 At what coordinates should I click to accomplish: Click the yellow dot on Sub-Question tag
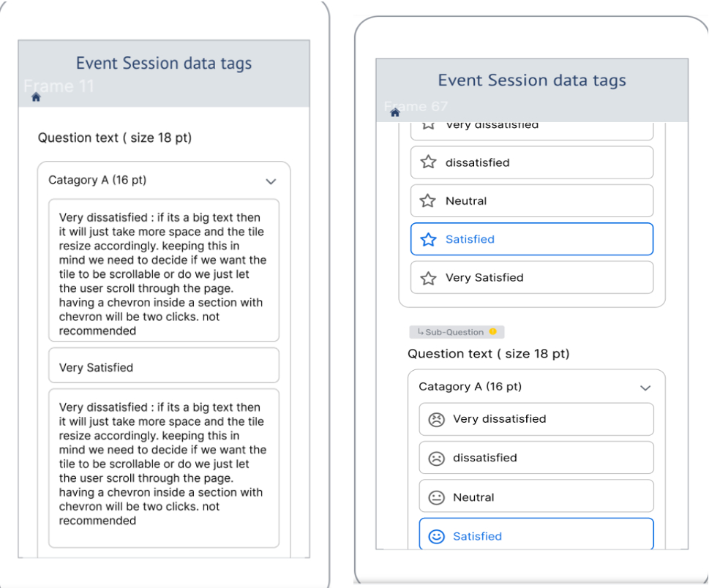click(492, 331)
